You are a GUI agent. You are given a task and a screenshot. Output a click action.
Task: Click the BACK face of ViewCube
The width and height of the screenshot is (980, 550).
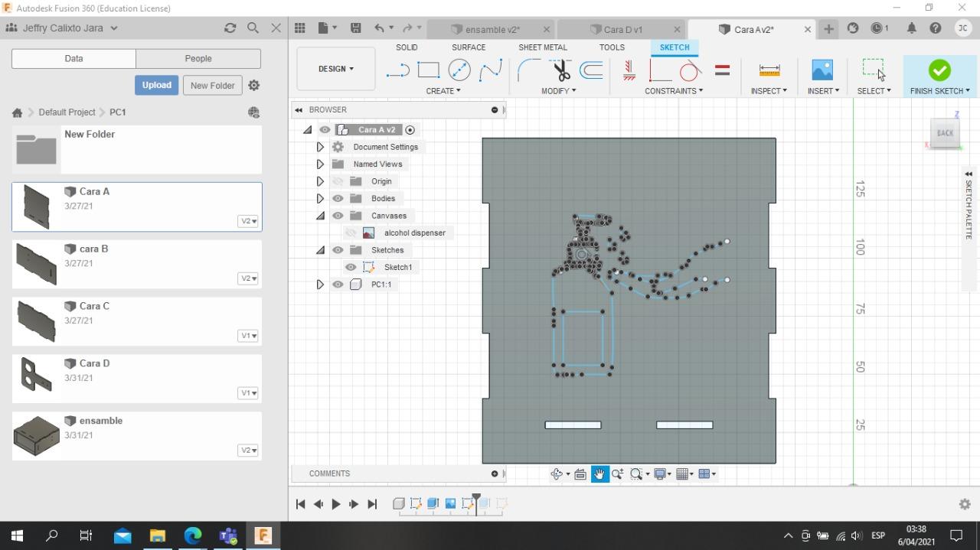(946, 133)
